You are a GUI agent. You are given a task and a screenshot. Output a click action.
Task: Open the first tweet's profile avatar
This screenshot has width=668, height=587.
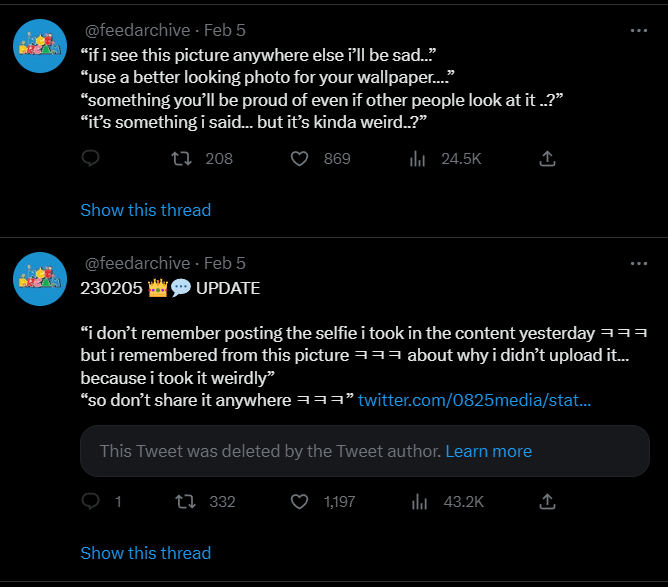pos(40,46)
